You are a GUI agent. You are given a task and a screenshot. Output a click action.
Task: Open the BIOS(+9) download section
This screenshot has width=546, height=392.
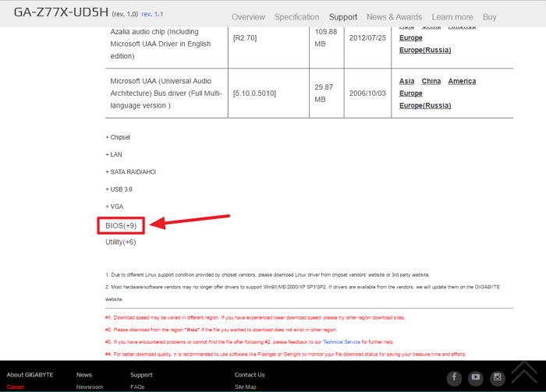click(121, 226)
